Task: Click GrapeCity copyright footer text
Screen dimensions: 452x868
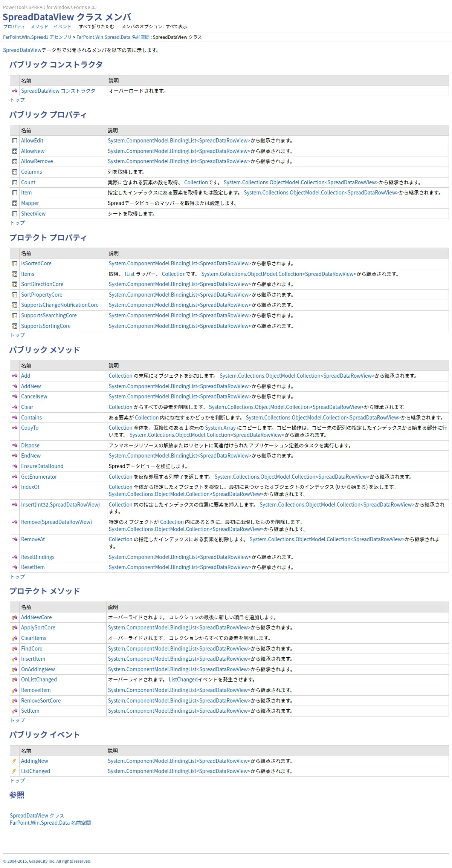Action: point(47,861)
